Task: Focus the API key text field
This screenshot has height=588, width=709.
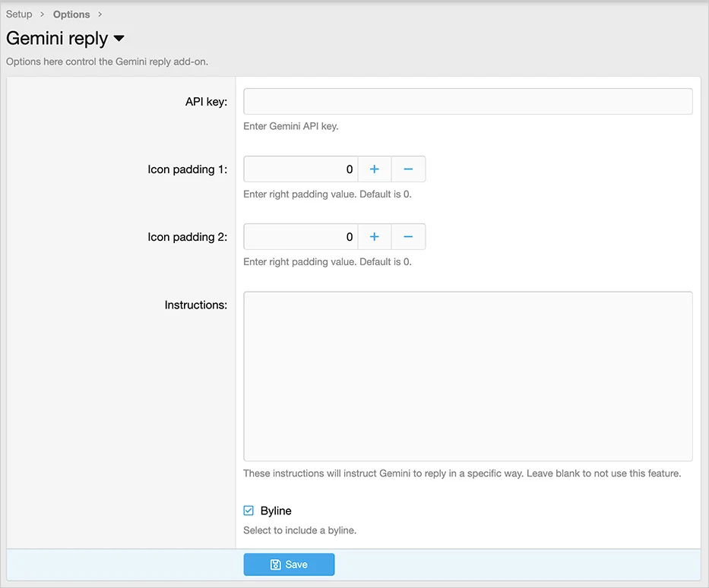Action: pos(467,102)
